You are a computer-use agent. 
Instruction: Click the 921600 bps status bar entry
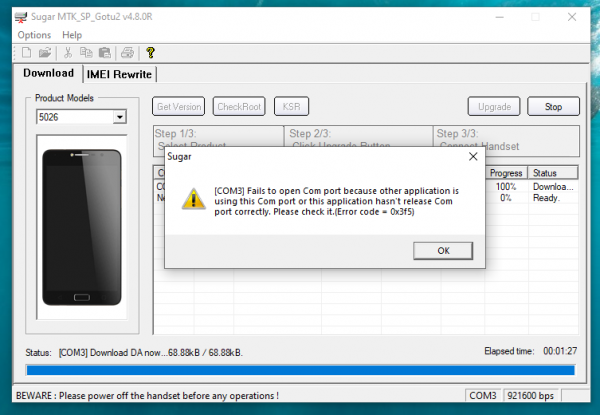click(531, 396)
